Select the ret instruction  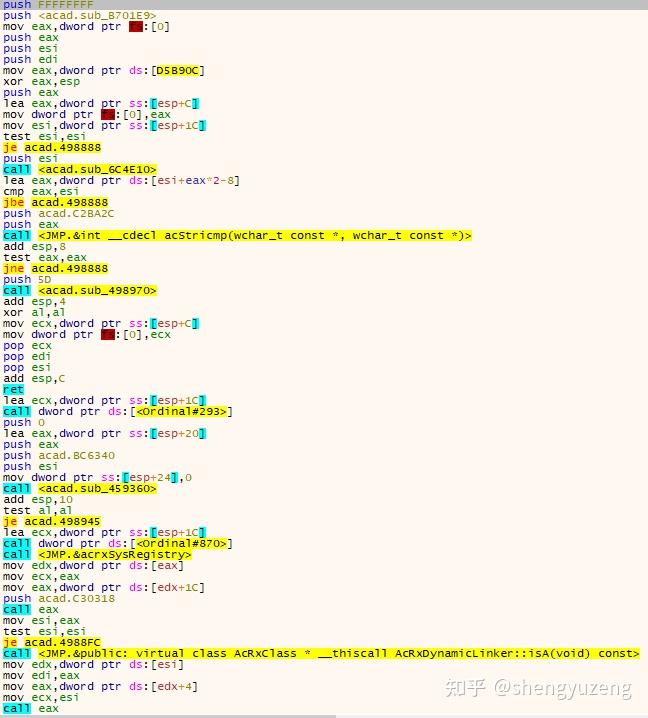pyautogui.click(x=13, y=389)
